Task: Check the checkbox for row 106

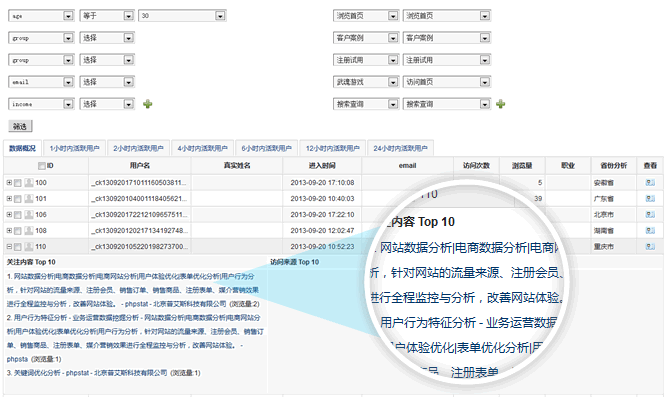Action: click(18, 215)
